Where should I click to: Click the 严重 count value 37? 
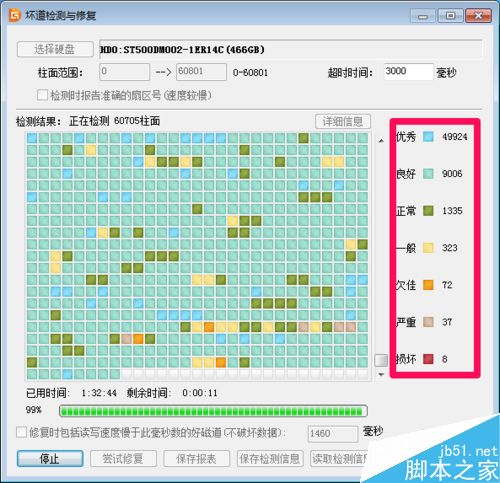(447, 322)
